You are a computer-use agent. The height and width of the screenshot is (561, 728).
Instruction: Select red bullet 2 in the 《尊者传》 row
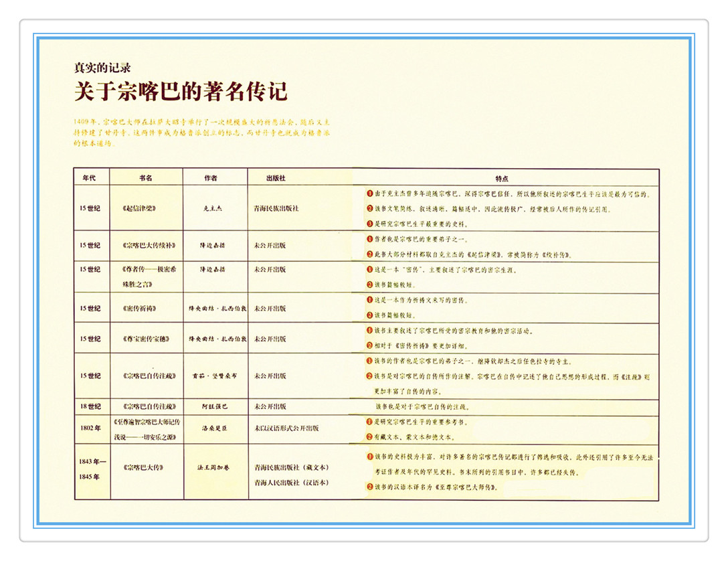coord(369,285)
